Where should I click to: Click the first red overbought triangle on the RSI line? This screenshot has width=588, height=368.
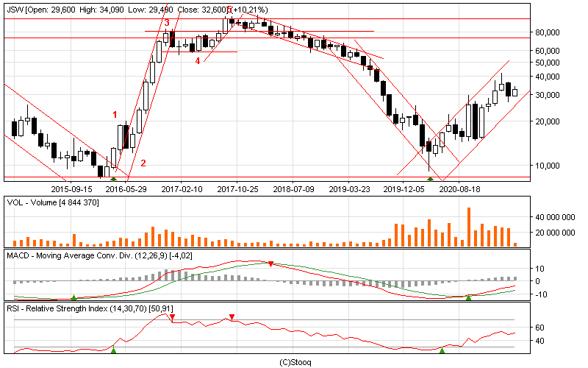[172, 317]
